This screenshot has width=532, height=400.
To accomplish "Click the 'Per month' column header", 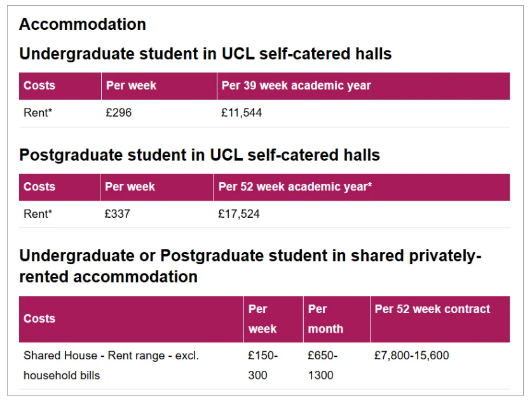I will (x=325, y=319).
